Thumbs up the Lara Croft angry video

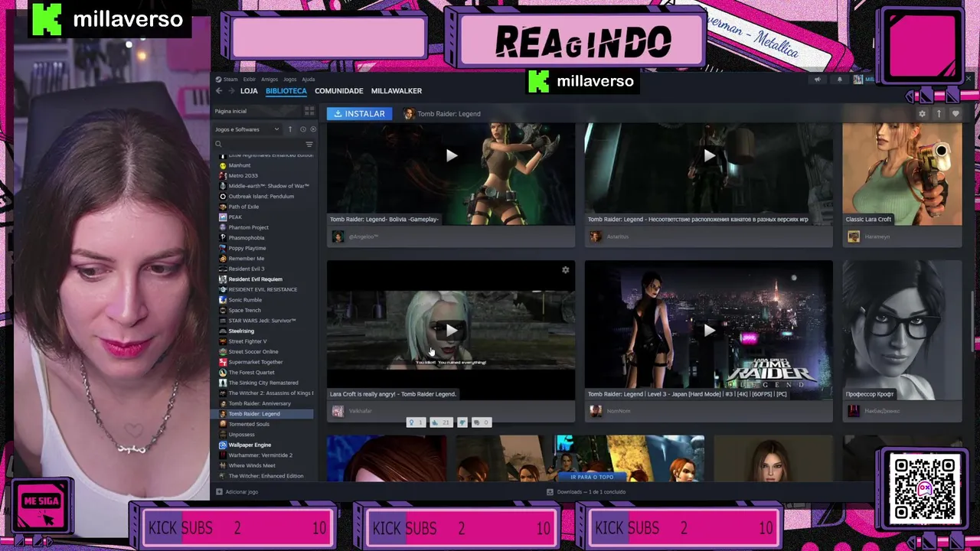[442, 422]
